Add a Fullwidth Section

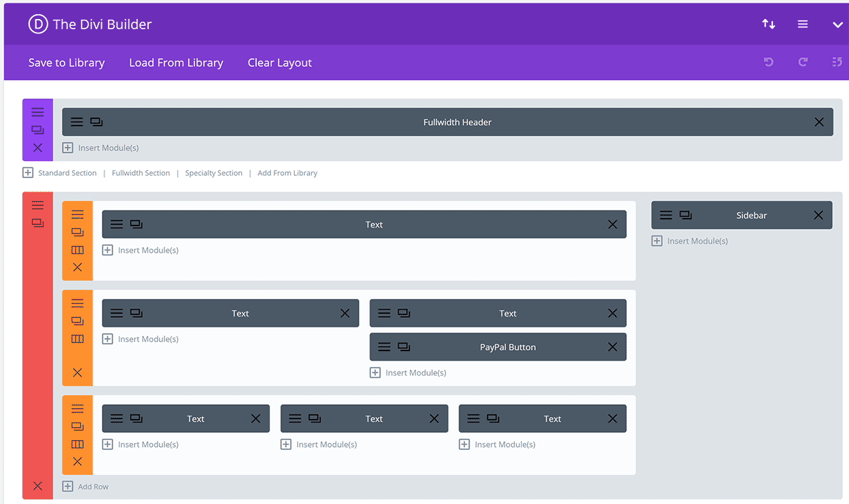coord(141,173)
